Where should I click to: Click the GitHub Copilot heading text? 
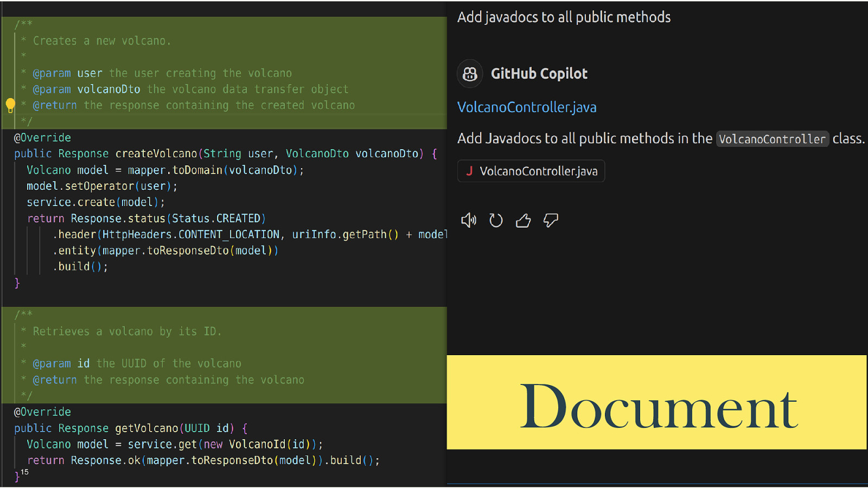[539, 74]
